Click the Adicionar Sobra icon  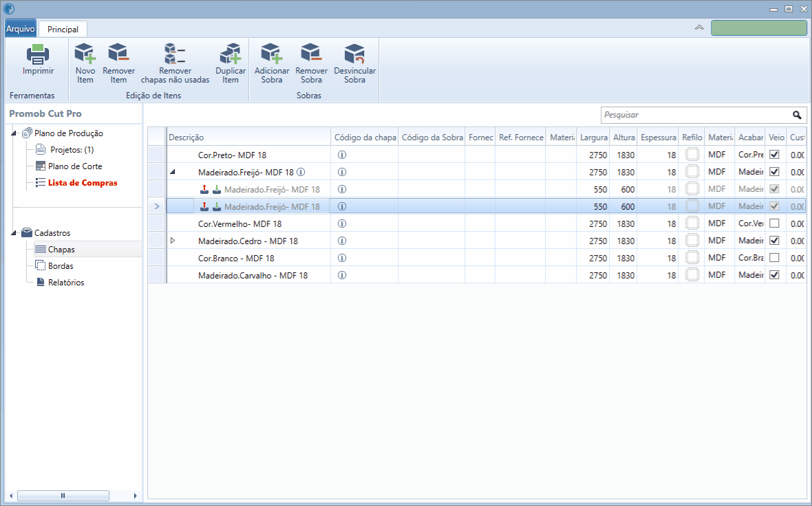pyautogui.click(x=271, y=54)
